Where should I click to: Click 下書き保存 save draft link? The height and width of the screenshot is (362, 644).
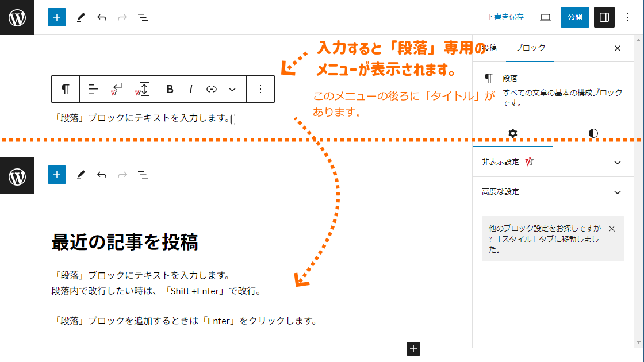click(x=505, y=17)
